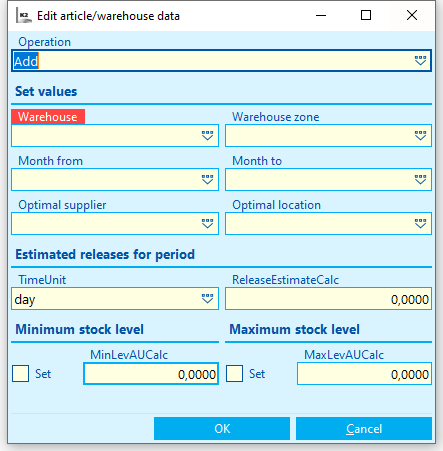Open the TimeUnit selection icon
Image resolution: width=443 pixels, height=451 pixels.
point(207,299)
